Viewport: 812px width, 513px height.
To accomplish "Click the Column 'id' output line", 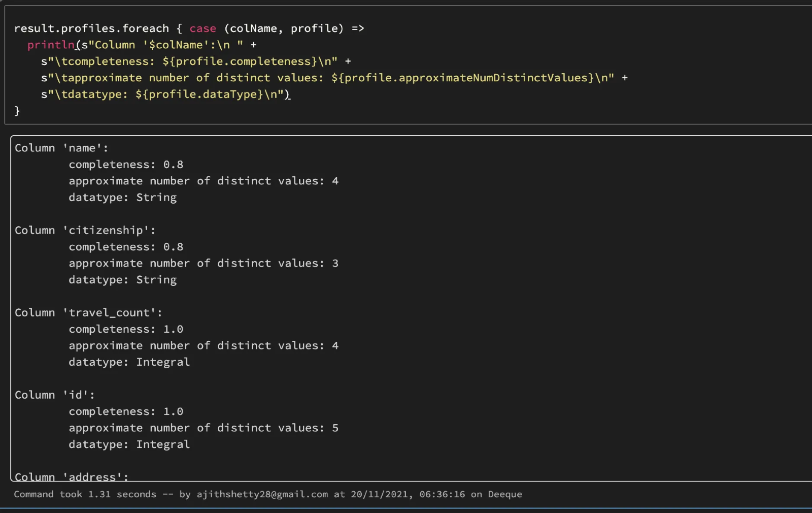I will [x=56, y=395].
